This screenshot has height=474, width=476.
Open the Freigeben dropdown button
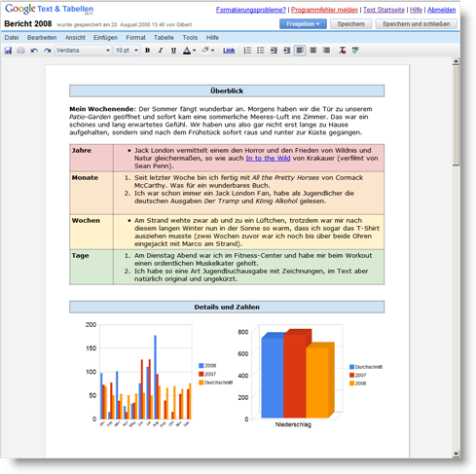click(303, 24)
